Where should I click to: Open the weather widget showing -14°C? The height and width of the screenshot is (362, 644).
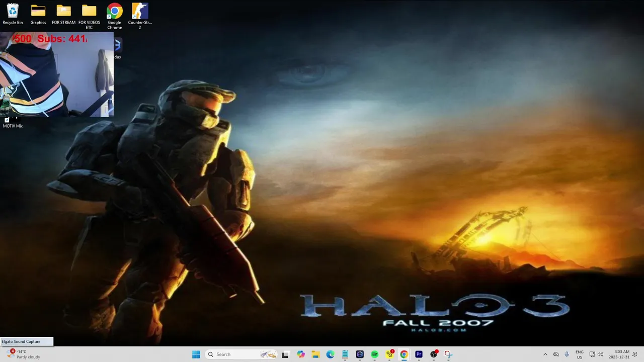coord(23,354)
